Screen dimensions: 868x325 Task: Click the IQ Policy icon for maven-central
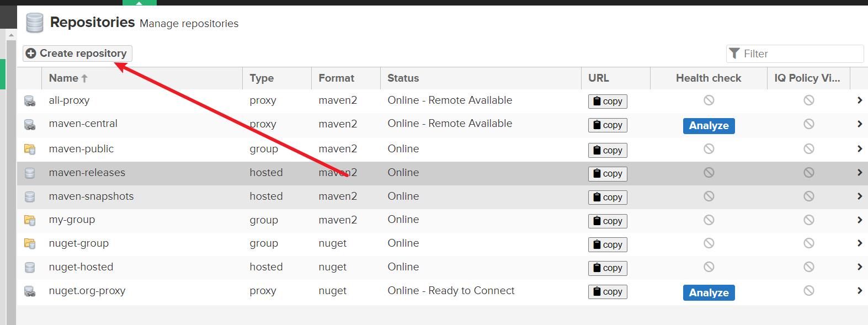coord(808,124)
